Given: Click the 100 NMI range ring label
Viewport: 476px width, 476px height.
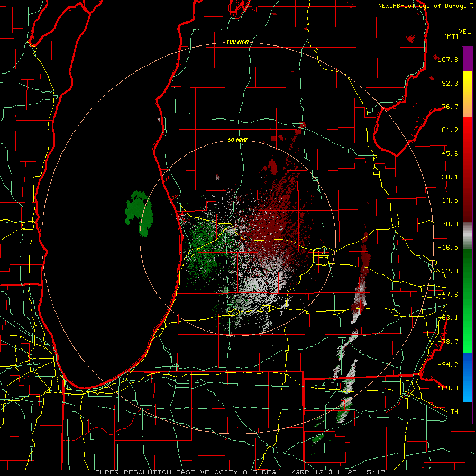Looking at the screenshot, I should 237,42.
